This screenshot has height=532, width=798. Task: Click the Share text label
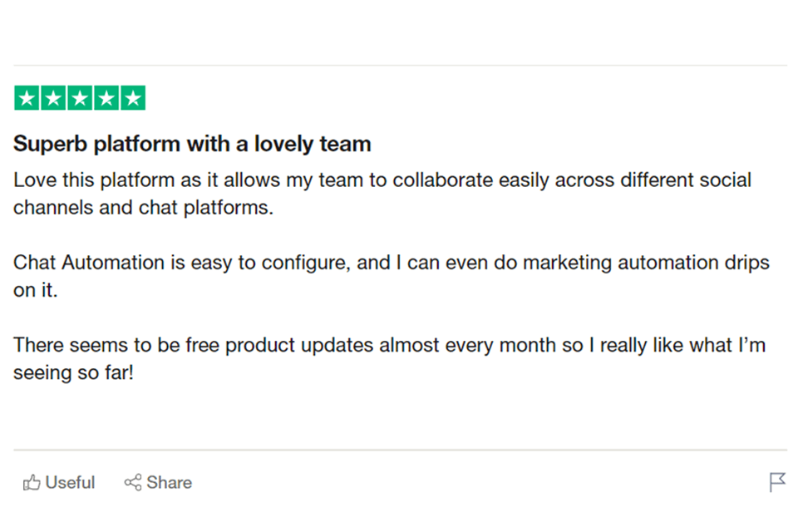point(169,482)
